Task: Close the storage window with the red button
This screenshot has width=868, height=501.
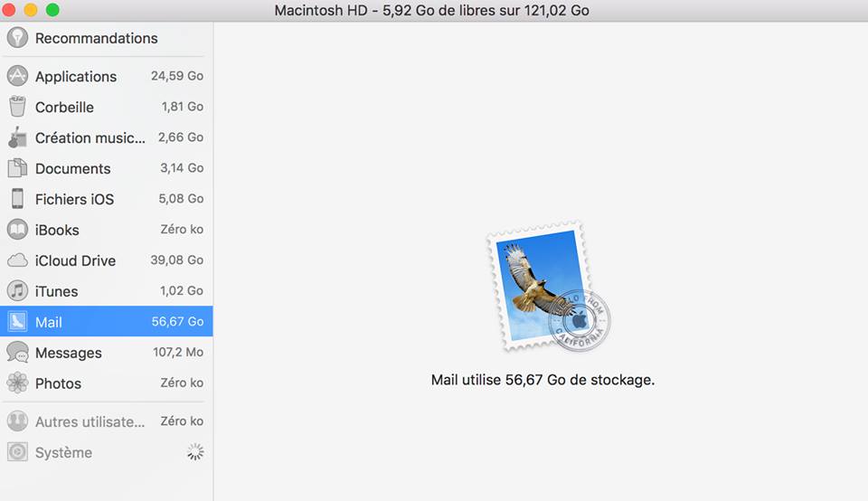Action: click(x=8, y=9)
